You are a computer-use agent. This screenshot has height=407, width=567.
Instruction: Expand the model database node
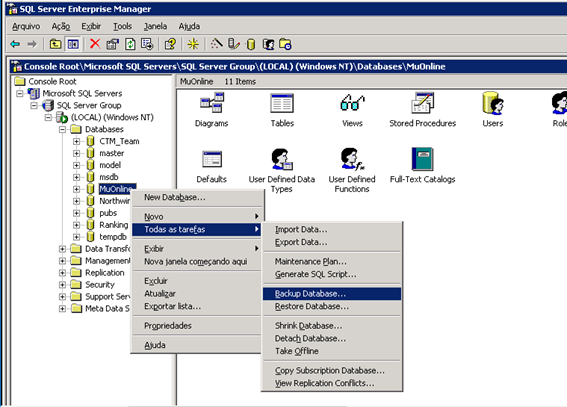click(x=76, y=165)
